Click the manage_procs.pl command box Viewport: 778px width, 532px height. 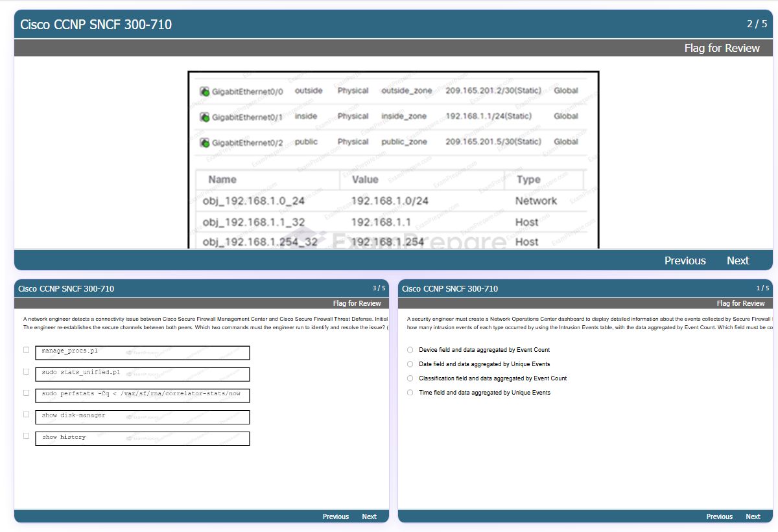143,353
